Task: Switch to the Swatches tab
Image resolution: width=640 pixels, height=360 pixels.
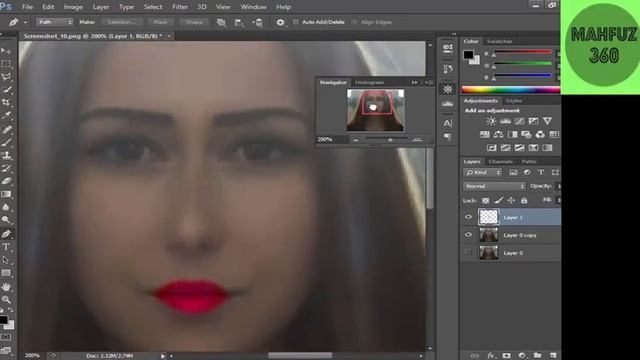Action: click(x=500, y=41)
